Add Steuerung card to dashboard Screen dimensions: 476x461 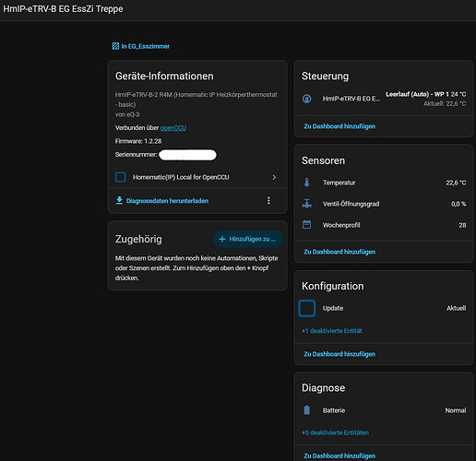pos(339,126)
